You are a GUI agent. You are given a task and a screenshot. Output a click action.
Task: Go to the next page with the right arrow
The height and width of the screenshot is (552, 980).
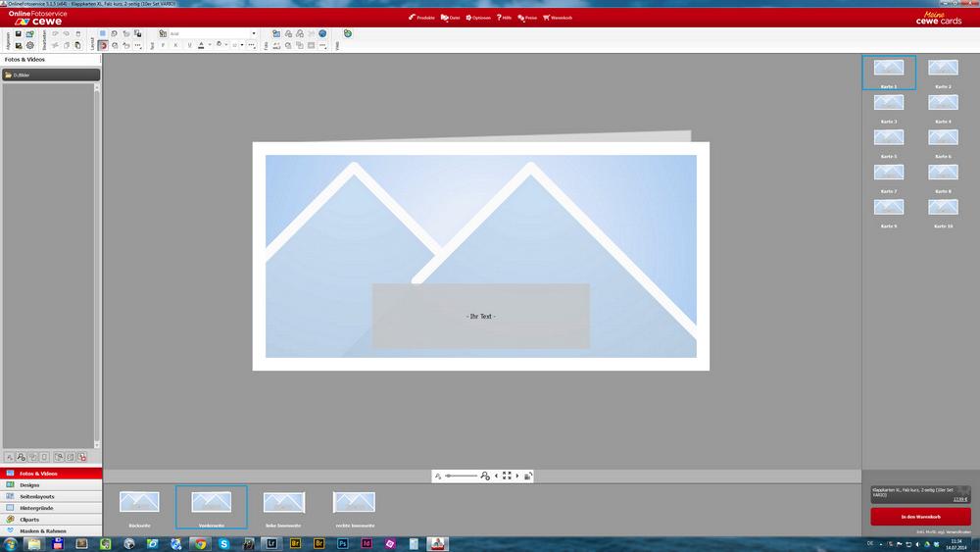[517, 476]
